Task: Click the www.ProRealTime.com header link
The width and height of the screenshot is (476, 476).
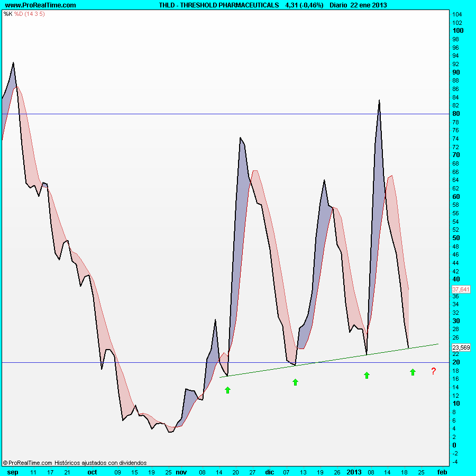Action: (40, 5)
